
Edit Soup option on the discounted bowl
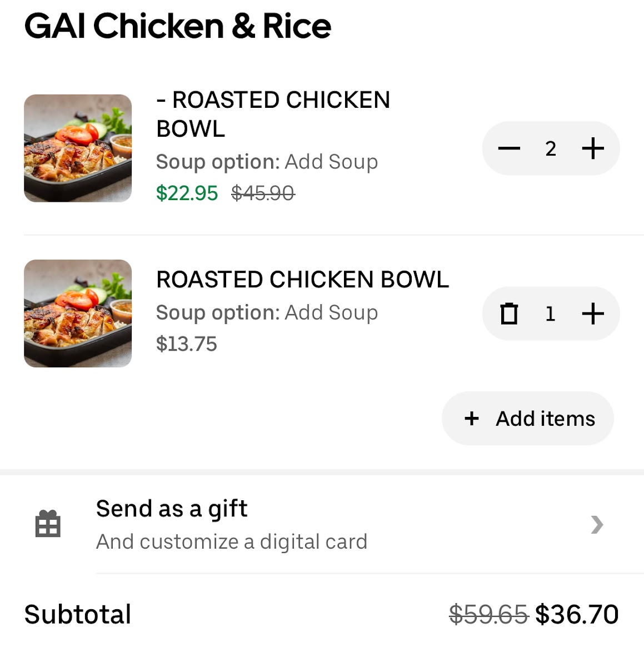coord(267,162)
